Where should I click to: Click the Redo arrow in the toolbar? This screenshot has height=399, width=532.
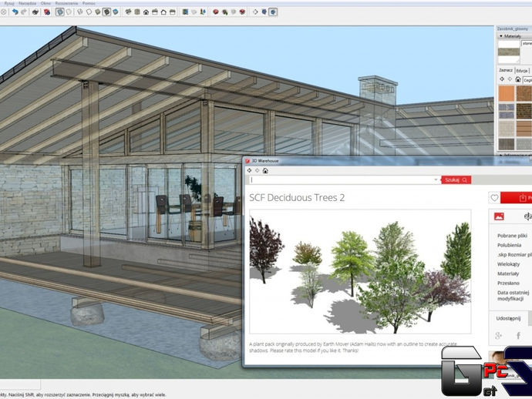click(24, 12)
